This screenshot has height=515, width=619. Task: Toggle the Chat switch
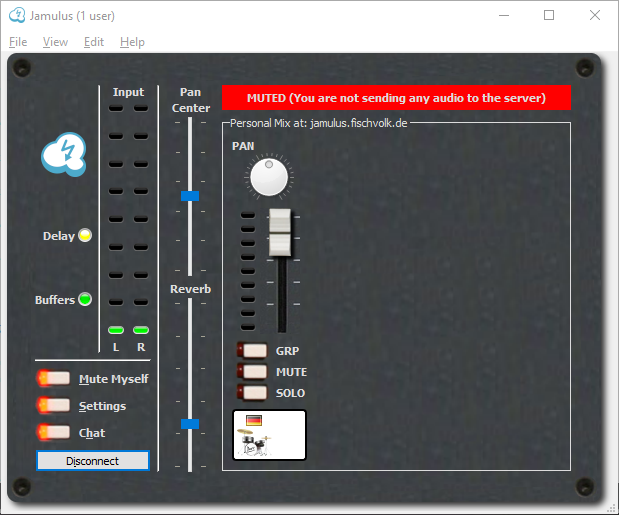point(54,432)
